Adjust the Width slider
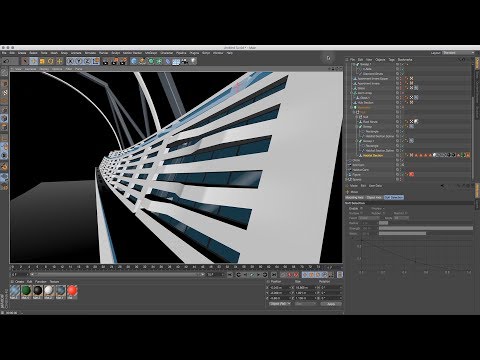This screenshot has height=360, width=480. [426, 233]
